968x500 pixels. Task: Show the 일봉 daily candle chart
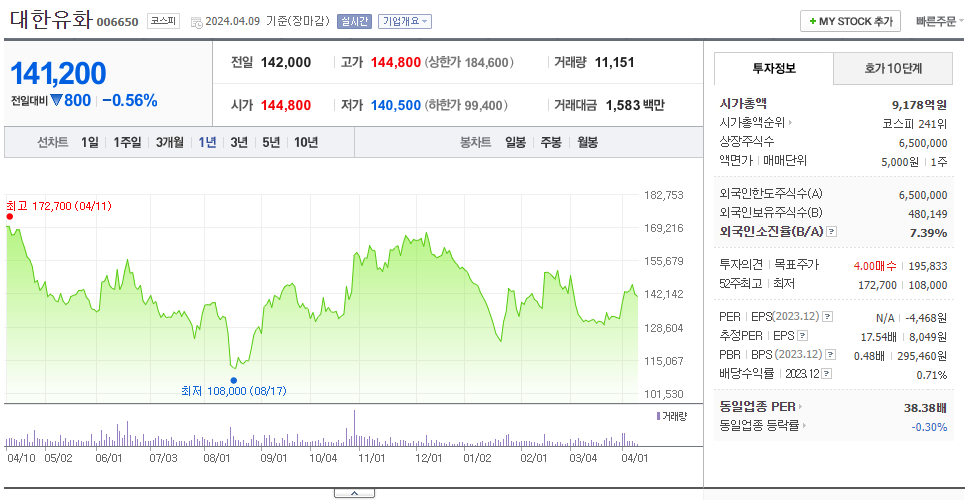[x=515, y=143]
